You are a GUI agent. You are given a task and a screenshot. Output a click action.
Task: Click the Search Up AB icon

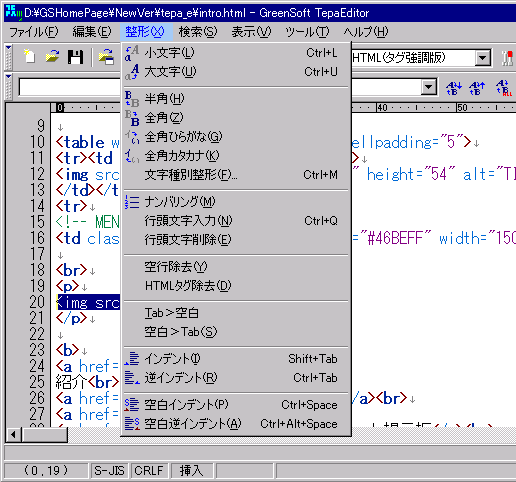[x=477, y=88]
